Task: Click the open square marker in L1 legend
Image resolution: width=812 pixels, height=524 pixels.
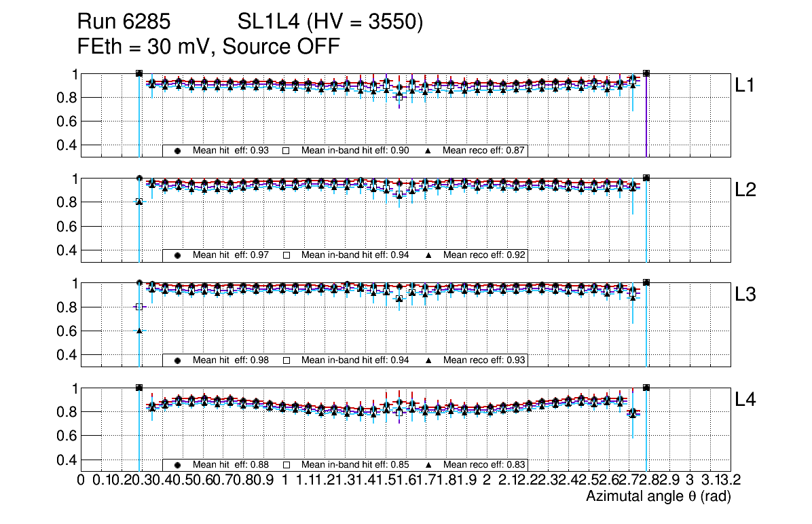Action: tap(287, 151)
